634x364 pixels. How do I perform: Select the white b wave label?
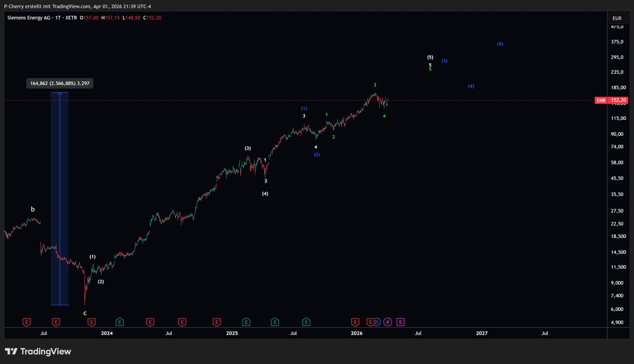[x=32, y=209]
